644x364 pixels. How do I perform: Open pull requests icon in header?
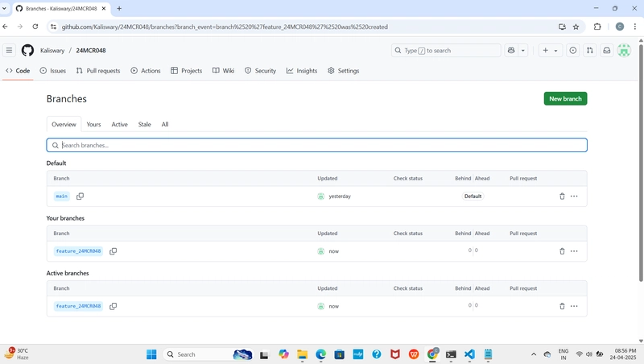590,51
